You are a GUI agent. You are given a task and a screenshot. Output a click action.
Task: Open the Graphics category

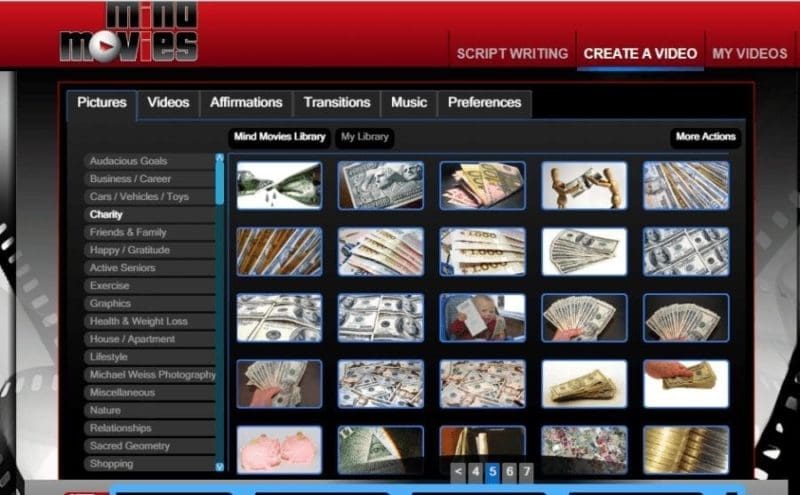pyautogui.click(x=149, y=304)
